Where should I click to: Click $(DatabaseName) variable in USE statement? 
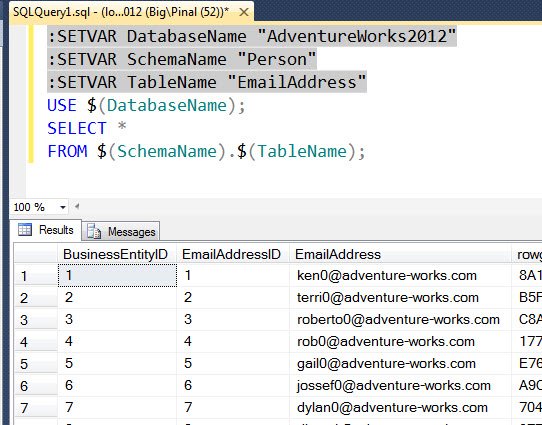(162, 105)
